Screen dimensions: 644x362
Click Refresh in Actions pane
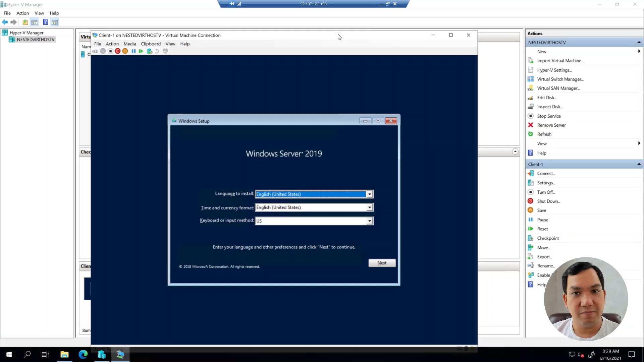coord(544,134)
